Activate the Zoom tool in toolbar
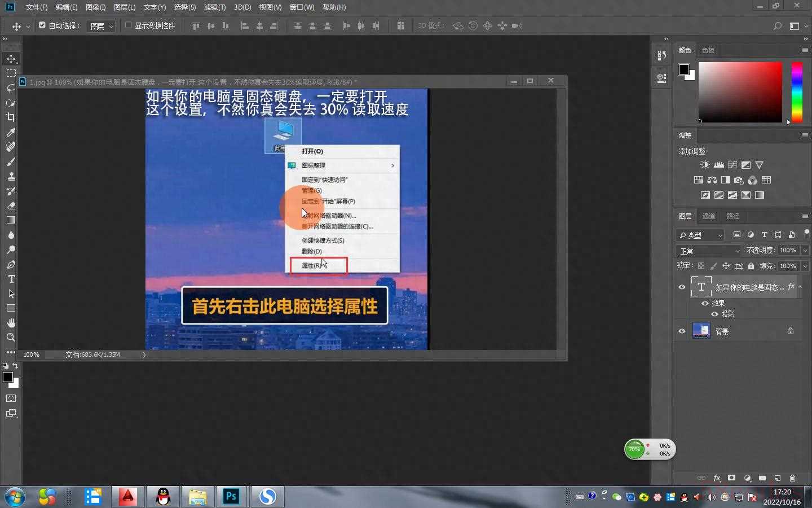Screen dimensions: 812x508 coord(11,338)
